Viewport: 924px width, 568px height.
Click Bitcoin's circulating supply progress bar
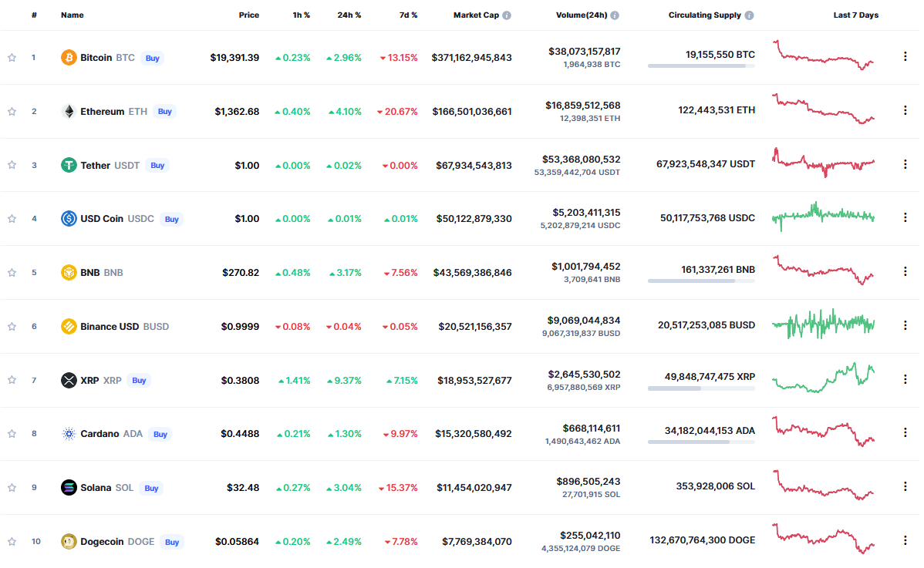701,66
